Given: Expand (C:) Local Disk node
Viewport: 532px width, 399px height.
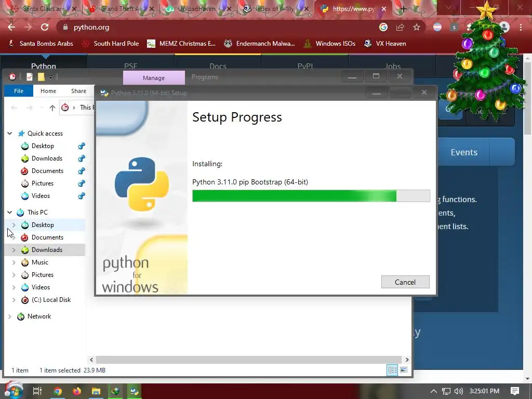Looking at the screenshot, I should click(x=14, y=300).
